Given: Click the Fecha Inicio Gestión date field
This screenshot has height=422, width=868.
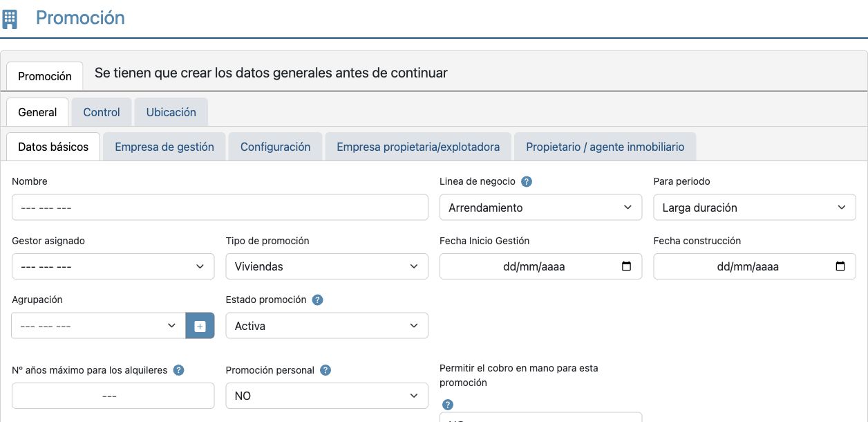Looking at the screenshot, I should pos(540,266).
